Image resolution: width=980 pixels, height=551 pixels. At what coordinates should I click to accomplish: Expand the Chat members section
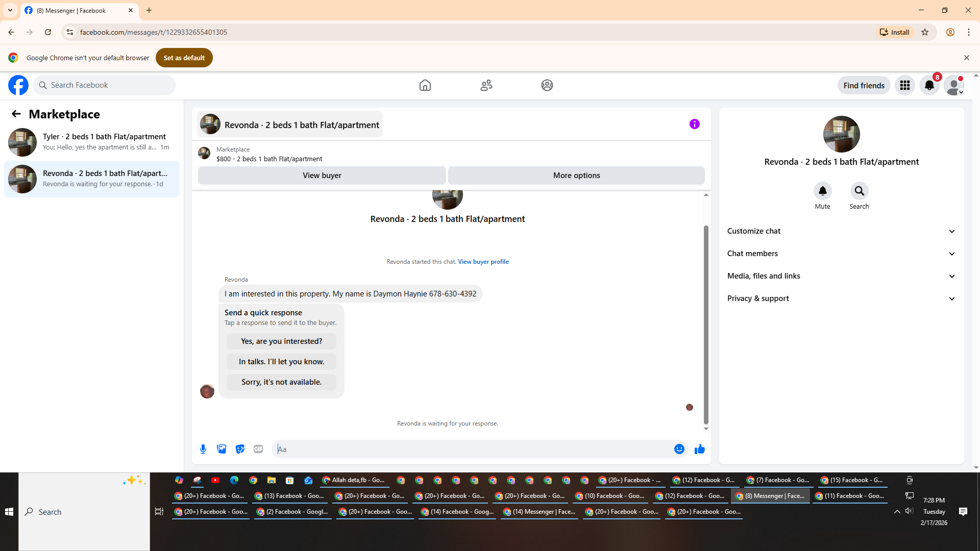pos(841,254)
